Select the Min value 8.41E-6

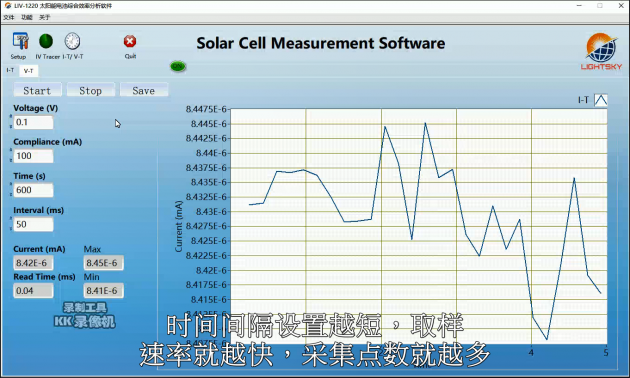coord(104,290)
